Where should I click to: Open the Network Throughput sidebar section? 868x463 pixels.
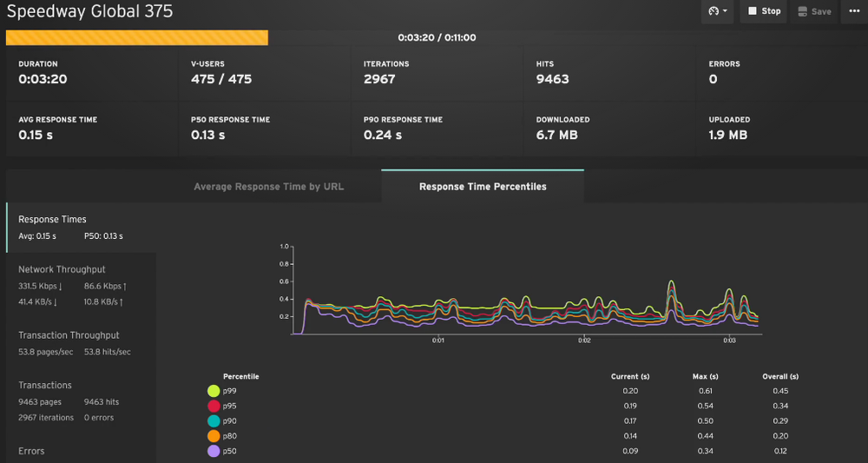[x=82, y=286]
